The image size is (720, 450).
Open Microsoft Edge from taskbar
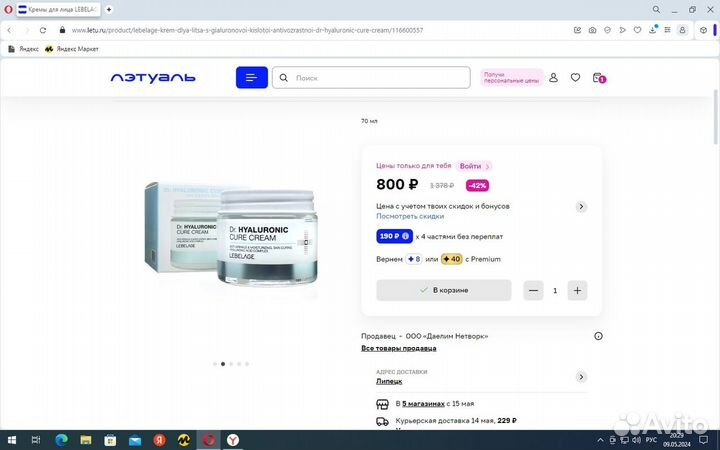[61, 440]
